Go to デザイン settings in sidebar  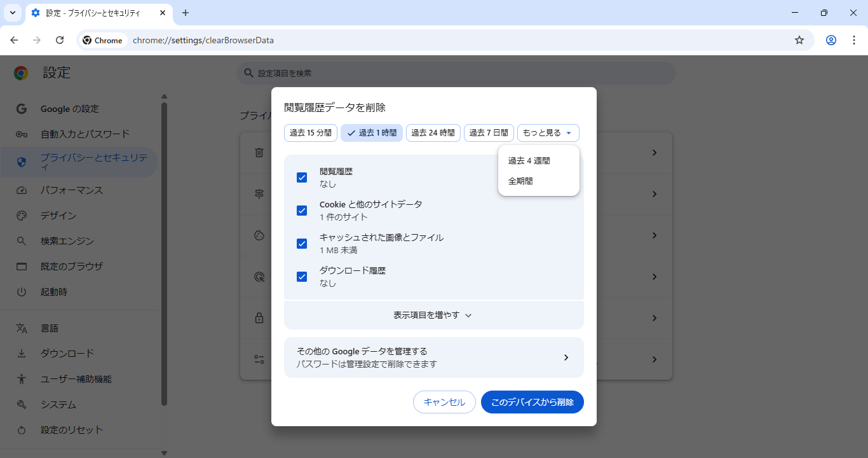pyautogui.click(x=58, y=216)
